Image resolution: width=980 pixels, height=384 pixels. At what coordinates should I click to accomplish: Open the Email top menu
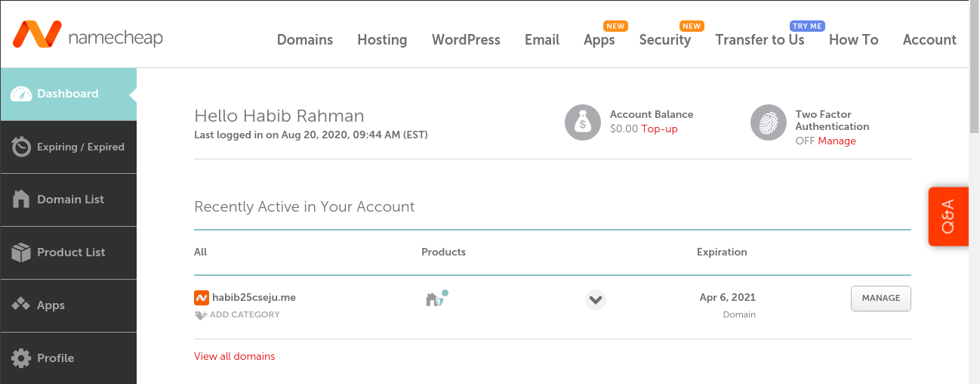pyautogui.click(x=542, y=40)
